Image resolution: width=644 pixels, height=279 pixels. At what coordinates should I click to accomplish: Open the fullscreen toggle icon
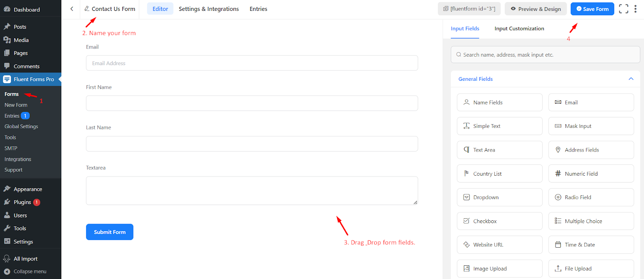tap(623, 9)
